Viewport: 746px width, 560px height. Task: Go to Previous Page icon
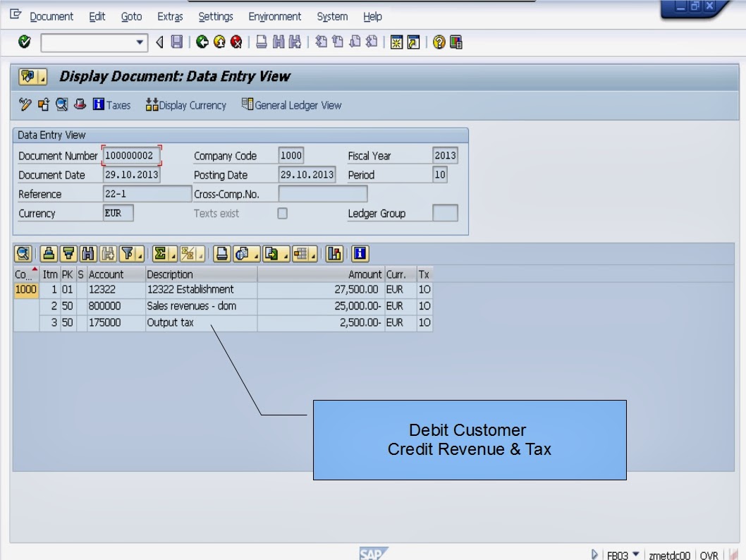click(x=338, y=42)
